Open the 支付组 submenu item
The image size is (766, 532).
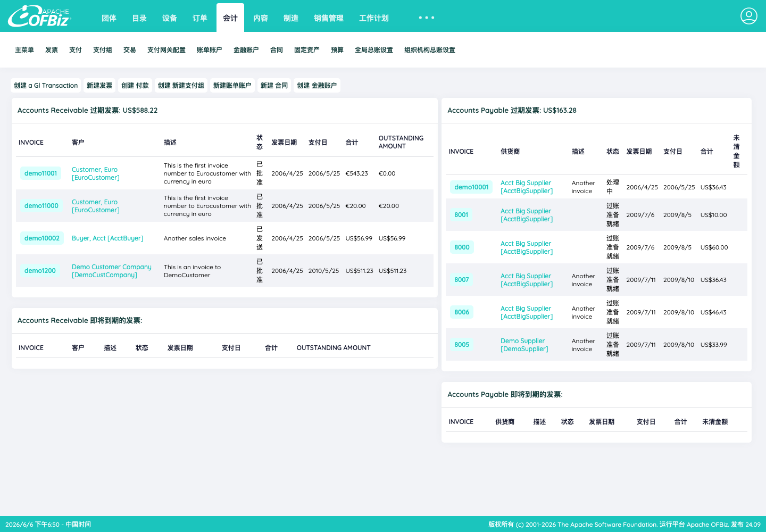coord(103,50)
